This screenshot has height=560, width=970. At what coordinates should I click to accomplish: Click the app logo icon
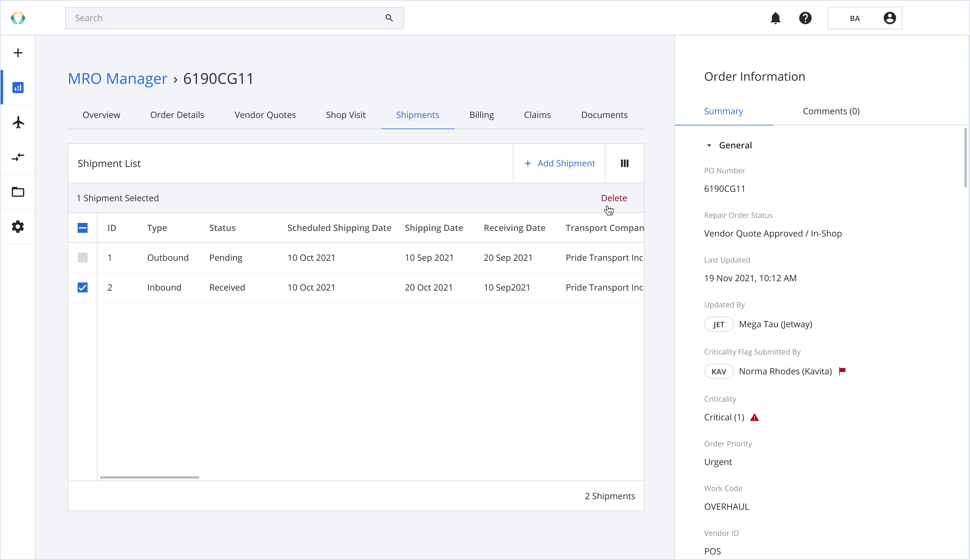pyautogui.click(x=18, y=18)
